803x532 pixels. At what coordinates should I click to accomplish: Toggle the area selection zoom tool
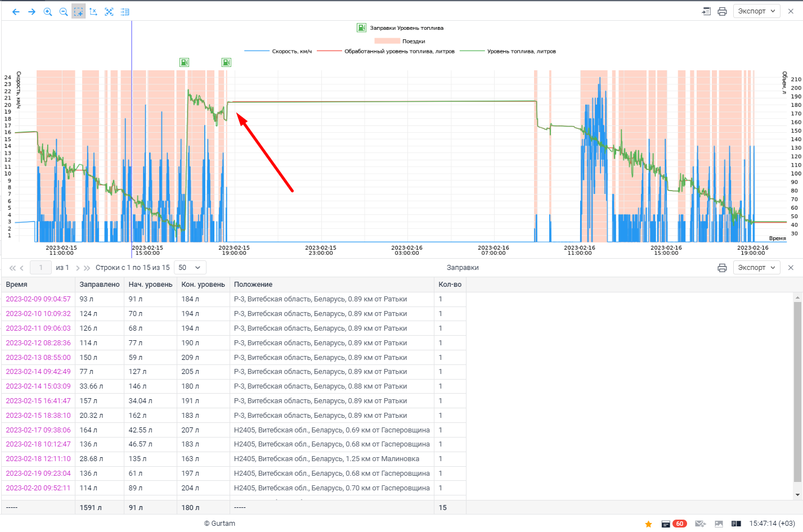[x=78, y=12]
